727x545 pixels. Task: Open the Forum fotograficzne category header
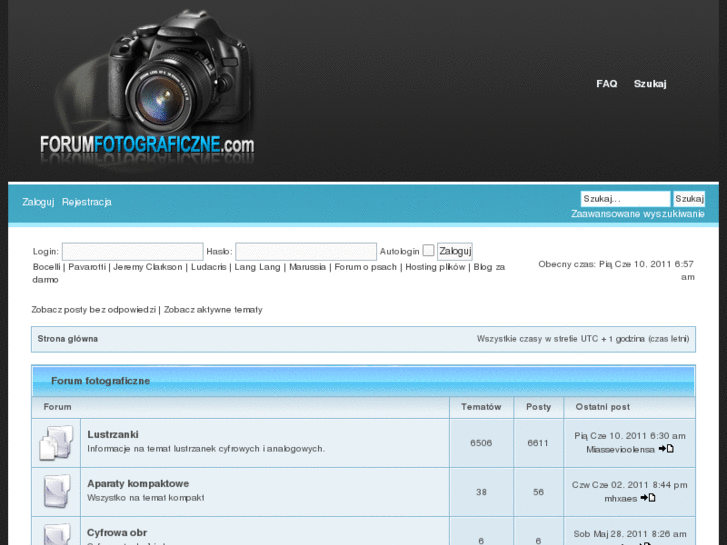(101, 381)
